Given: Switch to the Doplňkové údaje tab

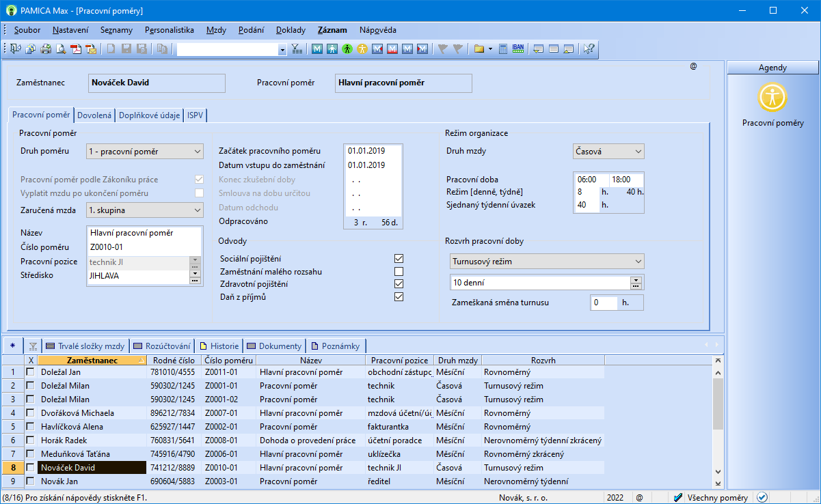Looking at the screenshot, I should [x=149, y=115].
